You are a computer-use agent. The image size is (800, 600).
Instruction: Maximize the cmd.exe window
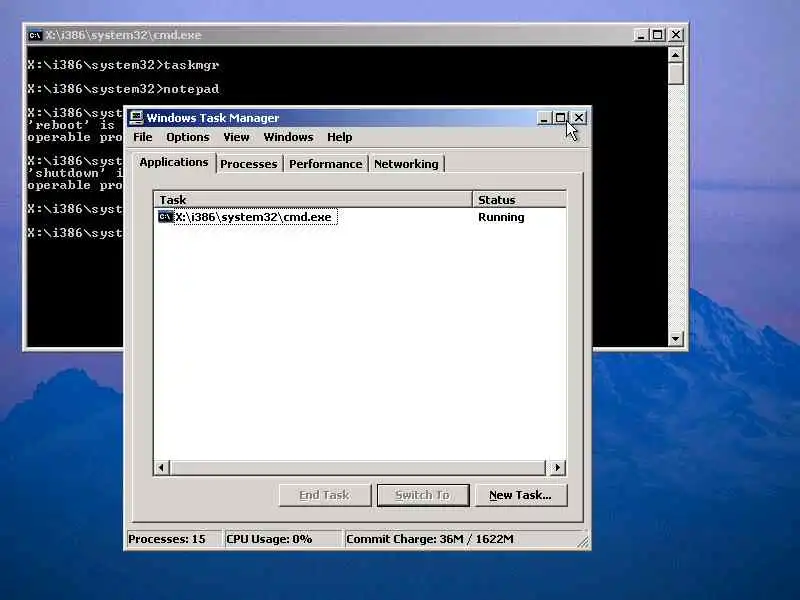658,35
